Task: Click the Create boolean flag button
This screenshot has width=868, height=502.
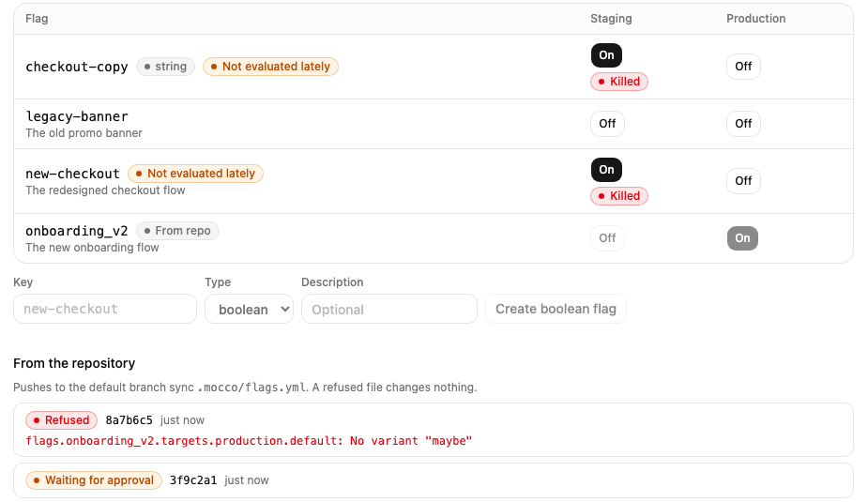Action: coord(556,309)
